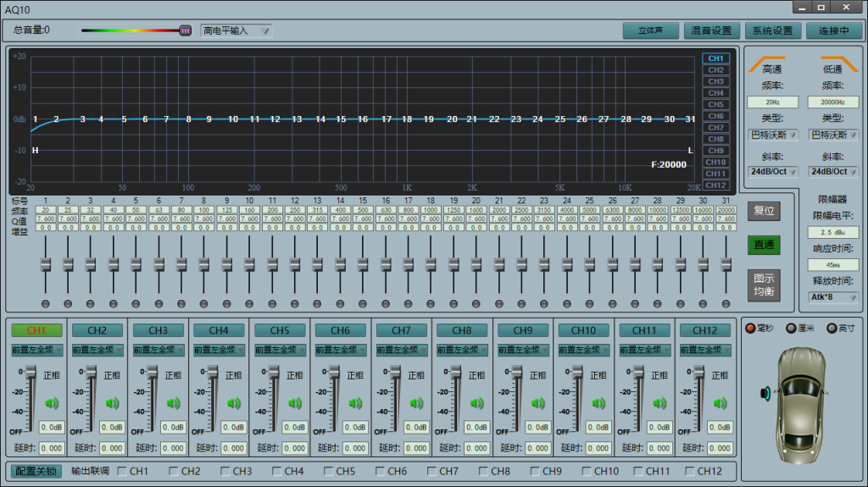Select CH12 in the EQ graph channel list
868x487 pixels.
pos(715,185)
